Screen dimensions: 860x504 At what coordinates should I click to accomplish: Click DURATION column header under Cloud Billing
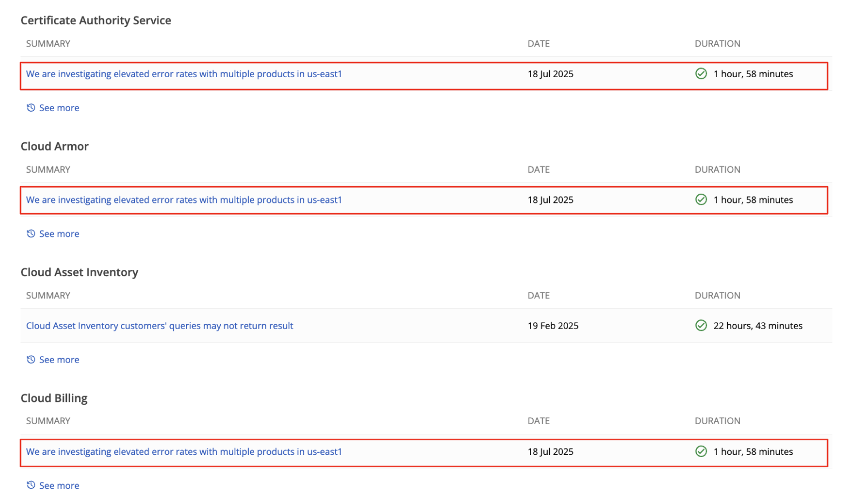pos(718,421)
